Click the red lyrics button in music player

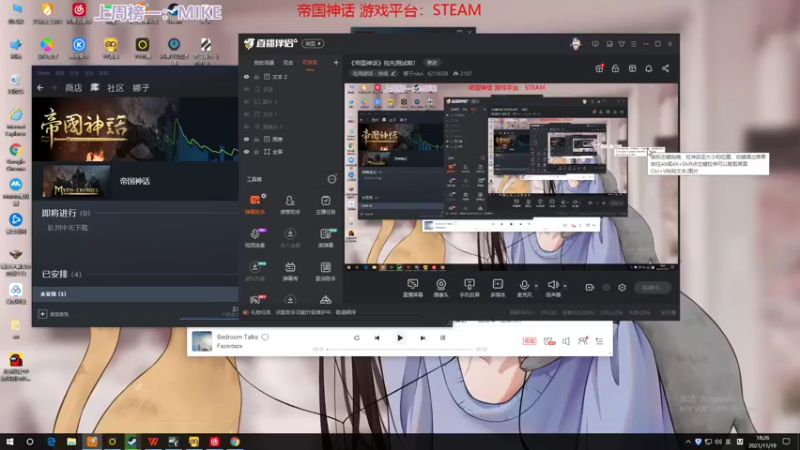coord(529,341)
